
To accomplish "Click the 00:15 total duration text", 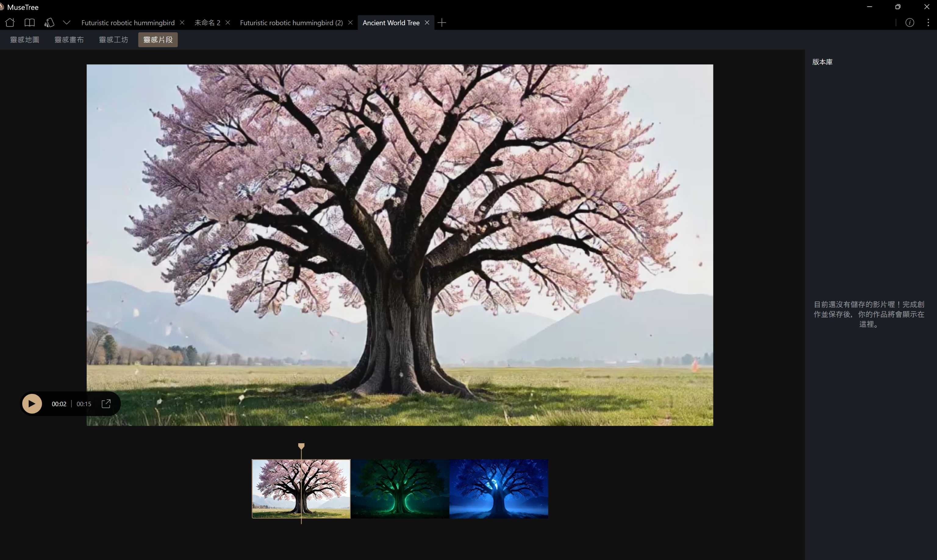I will (84, 404).
